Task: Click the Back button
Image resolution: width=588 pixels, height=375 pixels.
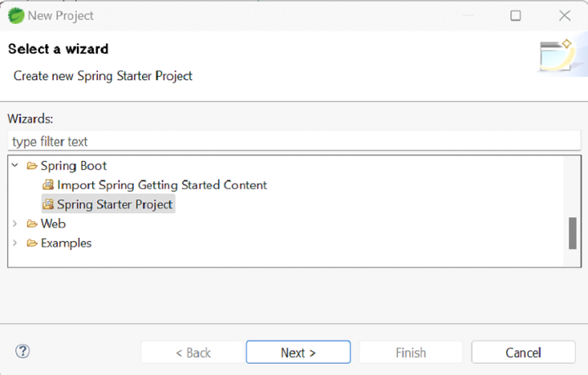Action: [x=193, y=353]
